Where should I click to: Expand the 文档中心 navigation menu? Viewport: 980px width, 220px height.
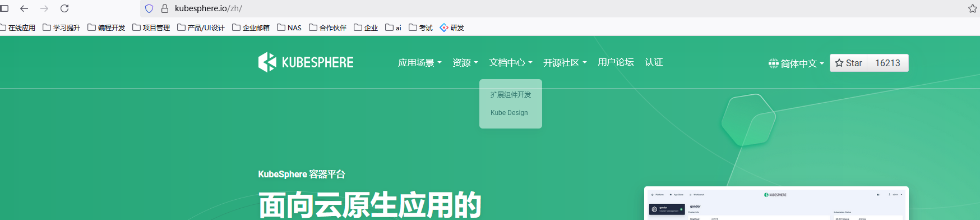point(511,63)
